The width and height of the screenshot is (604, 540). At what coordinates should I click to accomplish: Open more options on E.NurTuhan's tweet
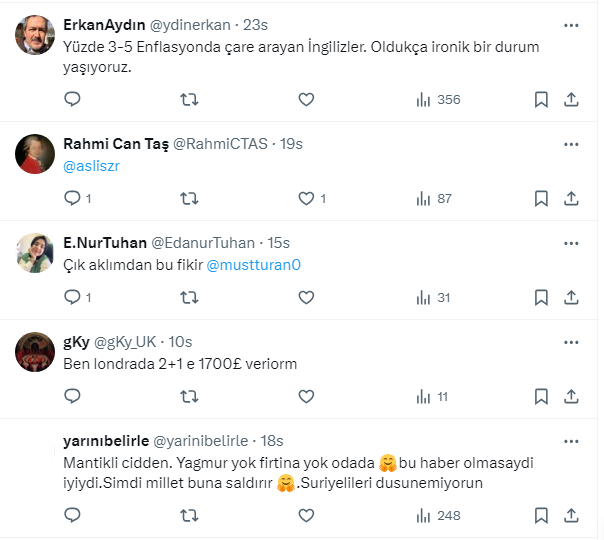pos(571,242)
